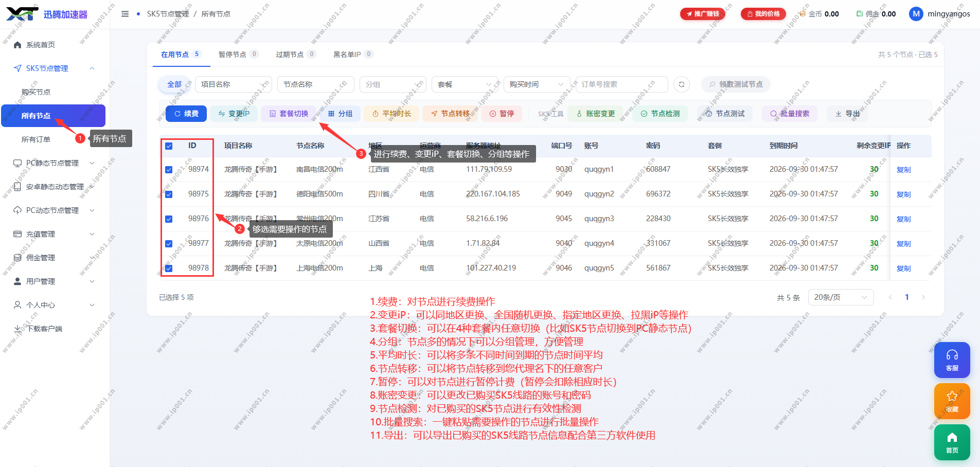
Task: Expand PC静态节点管理 sidebar menu
Action: (x=54, y=163)
